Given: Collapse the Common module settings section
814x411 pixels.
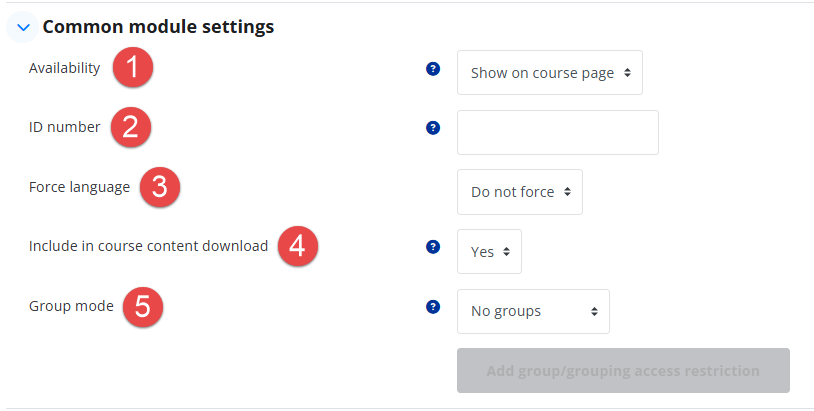Looking at the screenshot, I should 23,27.
